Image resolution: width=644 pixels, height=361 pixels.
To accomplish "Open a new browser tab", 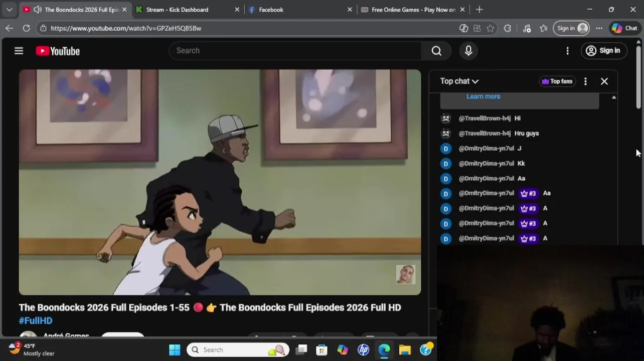I will [479, 10].
